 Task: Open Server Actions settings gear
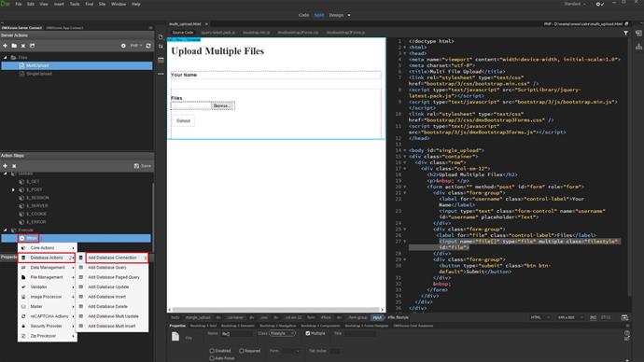[123, 46]
